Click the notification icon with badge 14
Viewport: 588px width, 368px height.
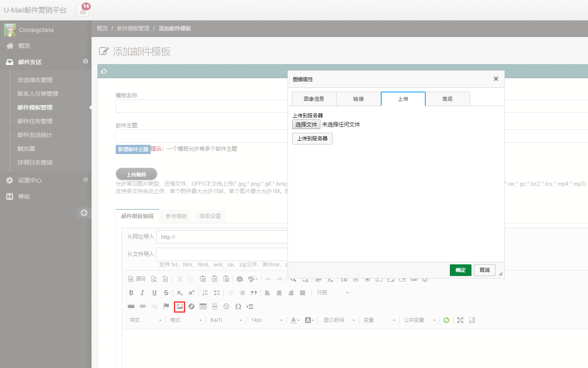click(x=83, y=10)
